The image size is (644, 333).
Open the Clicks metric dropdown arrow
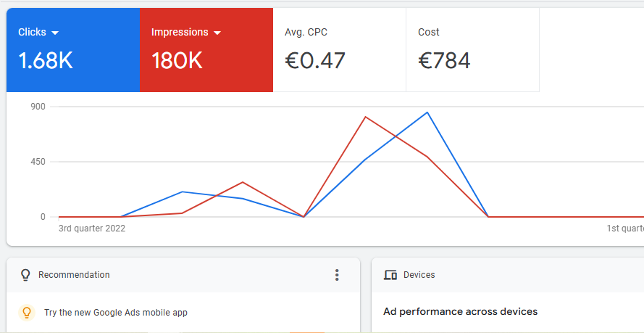pyautogui.click(x=55, y=33)
